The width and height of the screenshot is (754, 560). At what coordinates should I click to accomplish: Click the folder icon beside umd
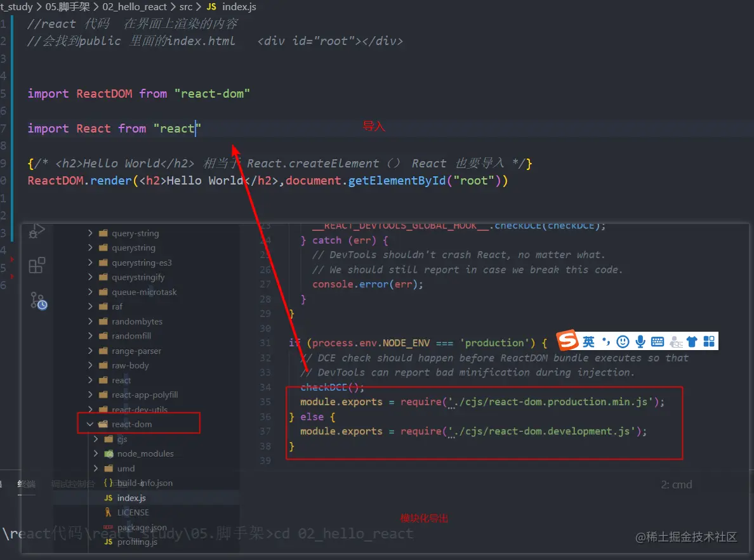(x=109, y=468)
